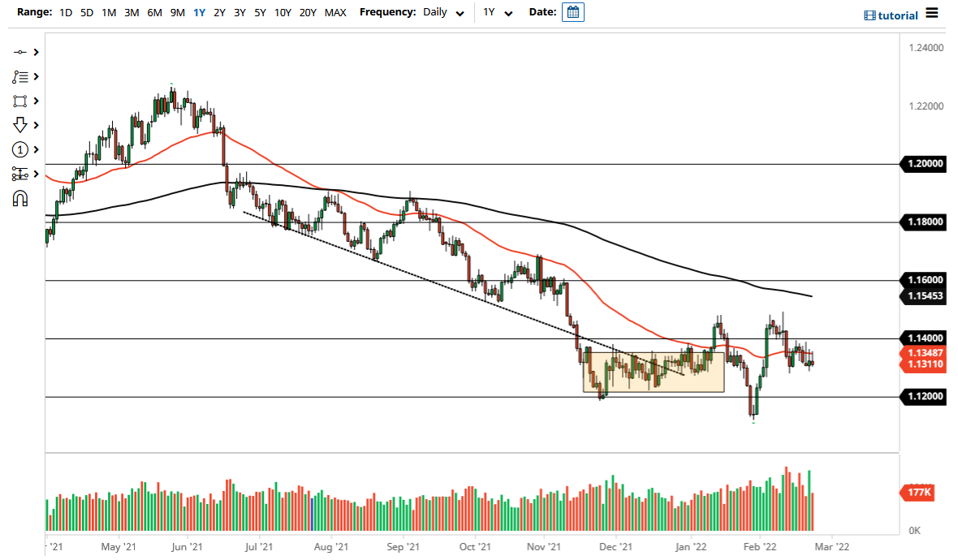
Task: Switch to the MAX range tab
Action: [334, 13]
